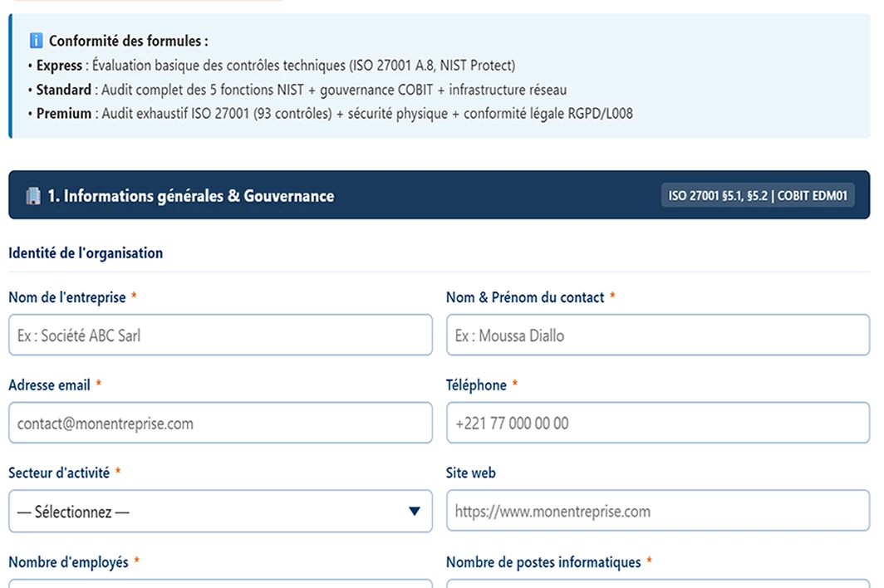
Task: Select the Adresse email input field
Action: coord(220,423)
